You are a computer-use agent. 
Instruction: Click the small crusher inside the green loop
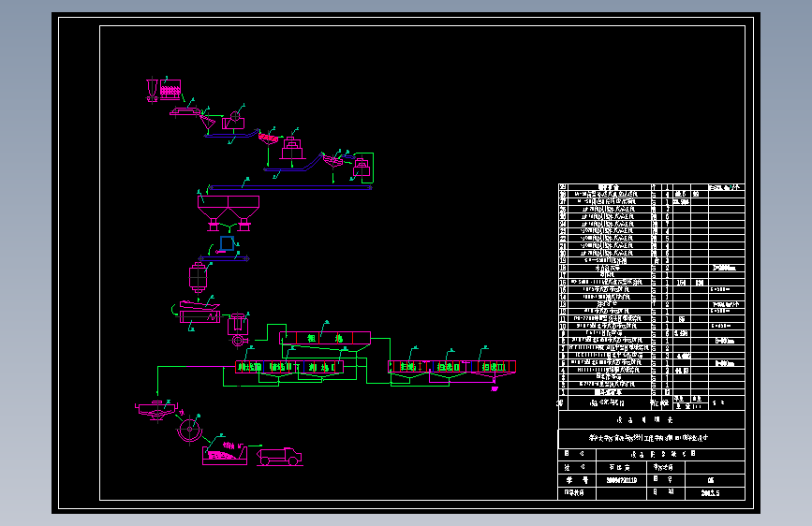coord(362,168)
